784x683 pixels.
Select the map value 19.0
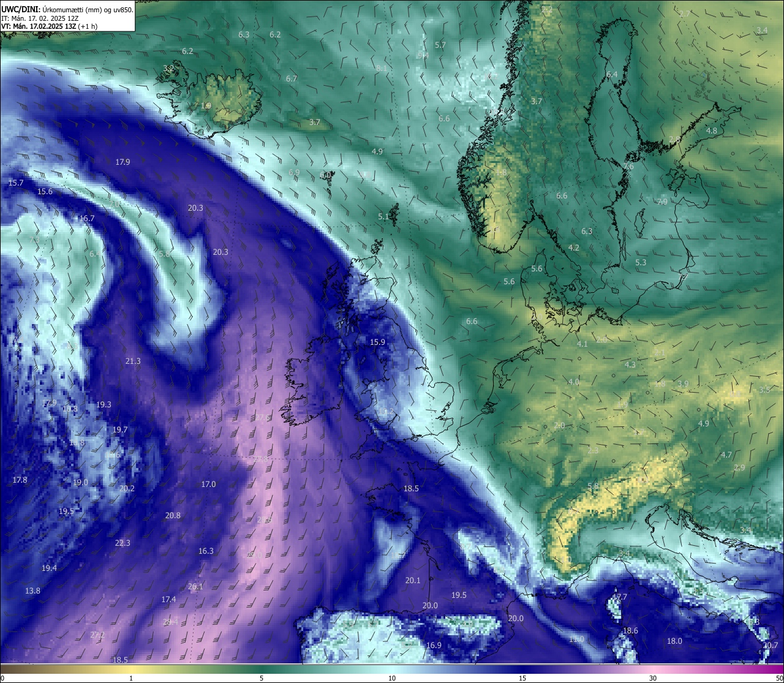coord(80,483)
